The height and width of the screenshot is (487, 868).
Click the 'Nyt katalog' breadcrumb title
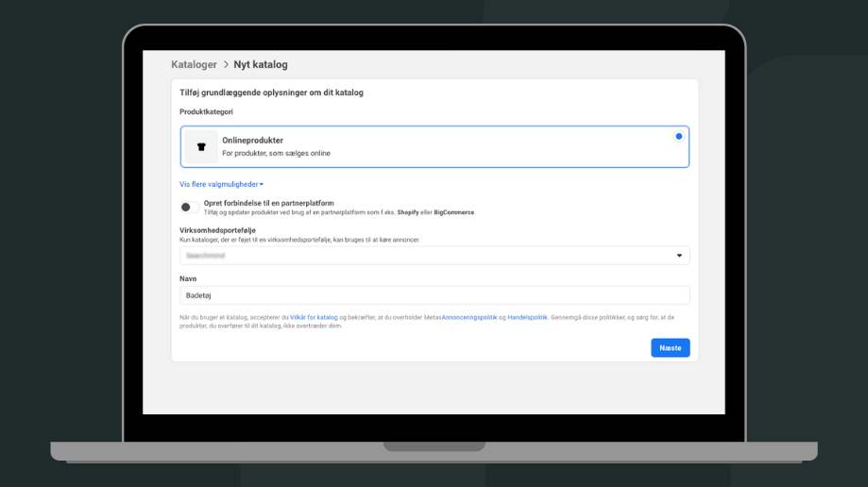[x=261, y=65]
